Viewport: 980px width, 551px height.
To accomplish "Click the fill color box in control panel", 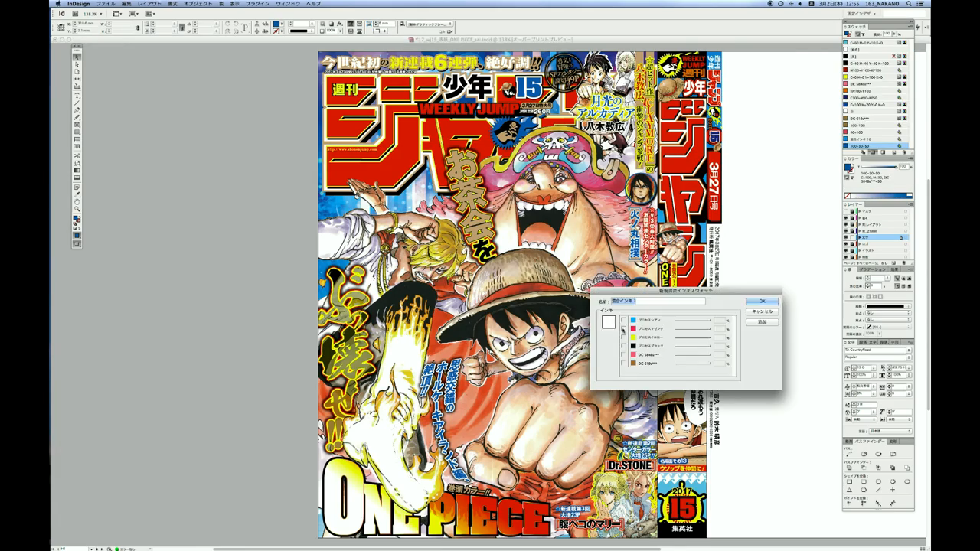I will (x=276, y=24).
